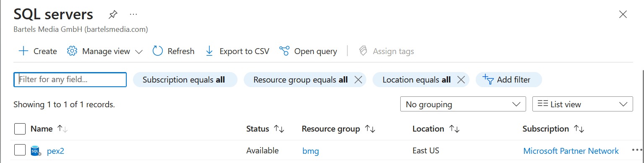Select all rows checkbox in header
644x163 pixels.
[x=20, y=129]
